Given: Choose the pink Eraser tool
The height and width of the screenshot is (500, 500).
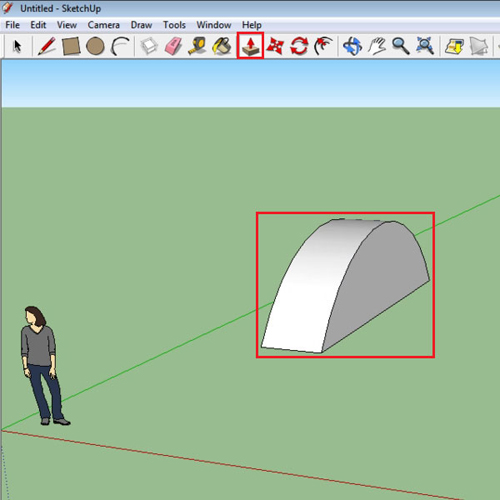Looking at the screenshot, I should point(173,46).
